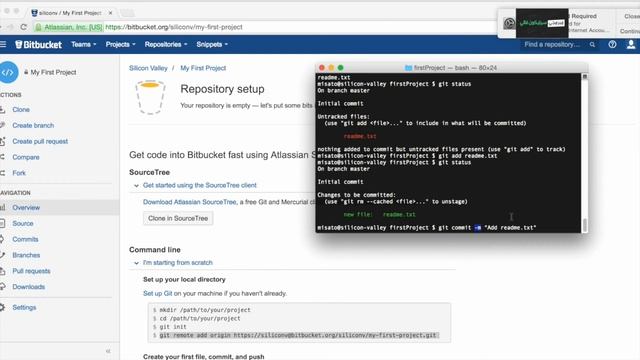Click the Create pull request icon in sidebar

click(2, 141)
